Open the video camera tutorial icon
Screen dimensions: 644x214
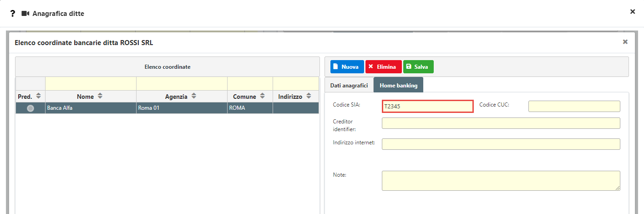point(25,14)
